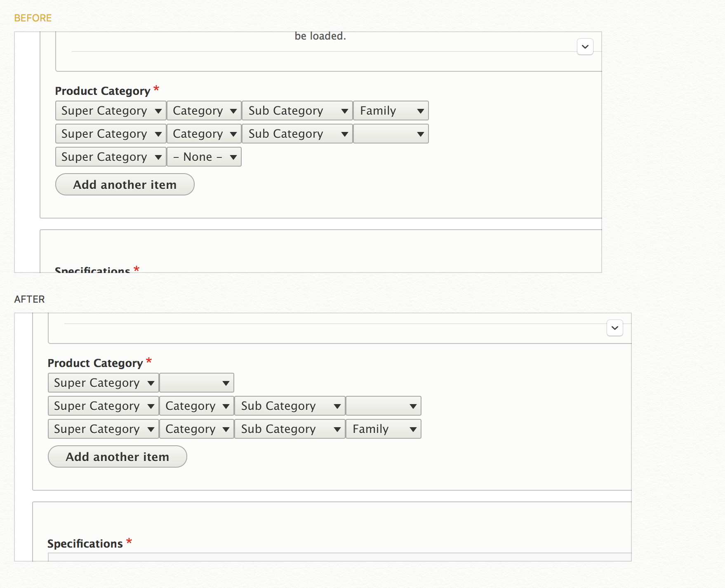
Task: Collapse the panel with the AFTER chevron icon
Action: coord(614,328)
